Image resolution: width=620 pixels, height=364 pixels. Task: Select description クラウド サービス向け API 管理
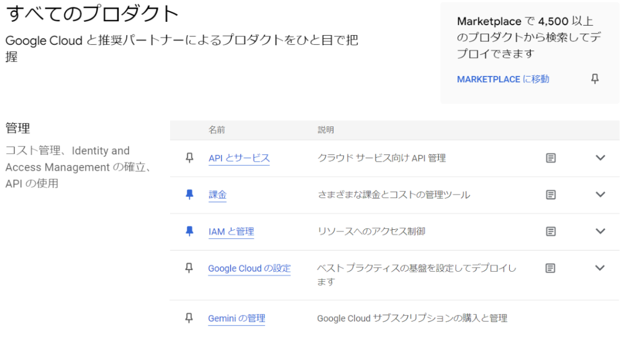[x=382, y=158]
